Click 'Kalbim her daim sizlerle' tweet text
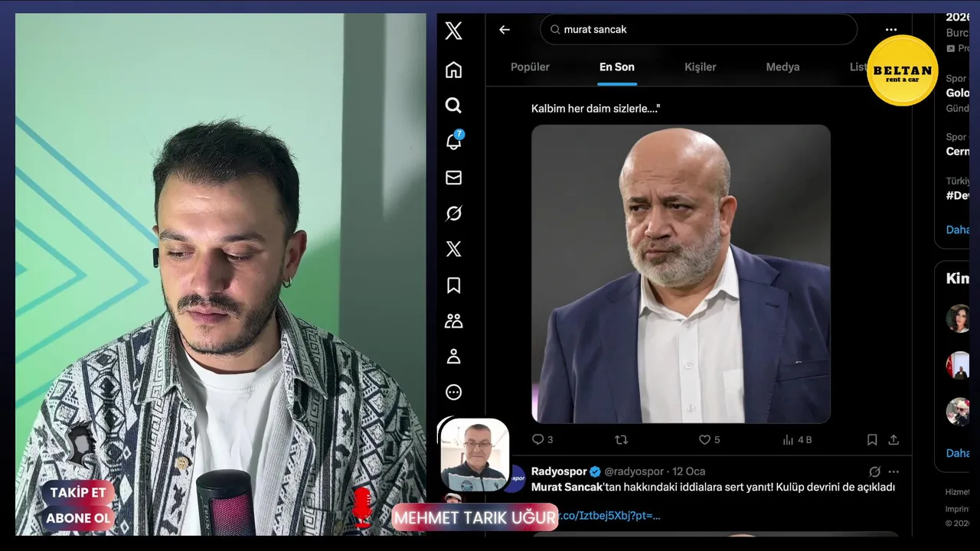Screen dimensions: 980x551 (x=596, y=109)
